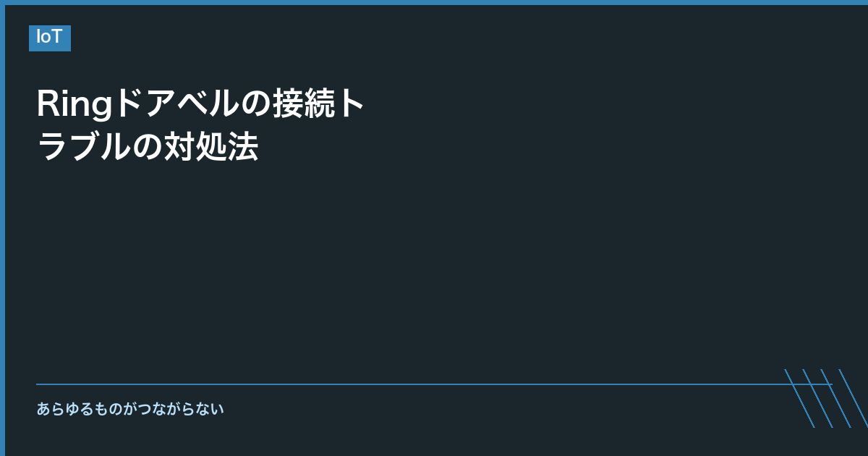The height and width of the screenshot is (456, 868).
Task: Click ドアベル in the headline
Action: [176, 104]
